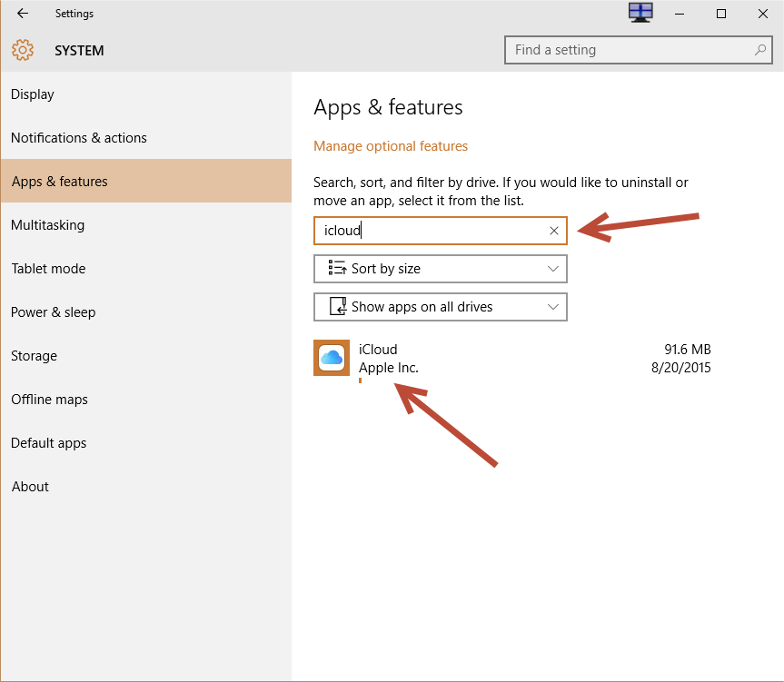The height and width of the screenshot is (682, 784).
Task: Click the dual-monitor icon in title bar
Action: (x=640, y=13)
